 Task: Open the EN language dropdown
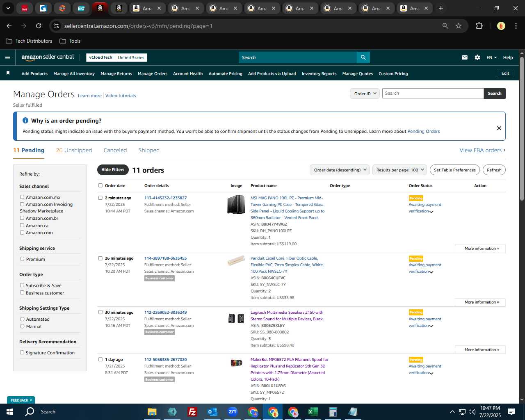pos(491,57)
